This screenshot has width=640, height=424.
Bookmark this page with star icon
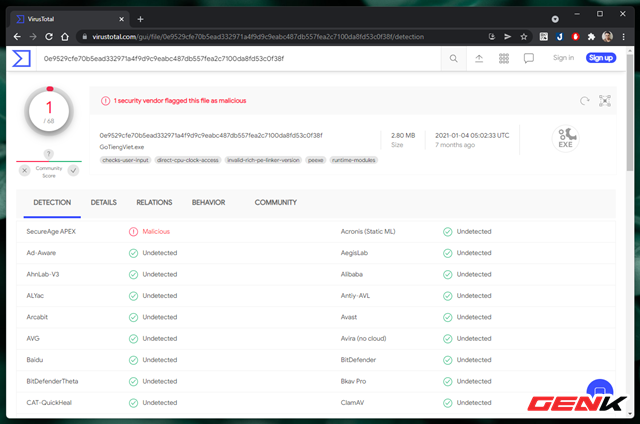524,37
